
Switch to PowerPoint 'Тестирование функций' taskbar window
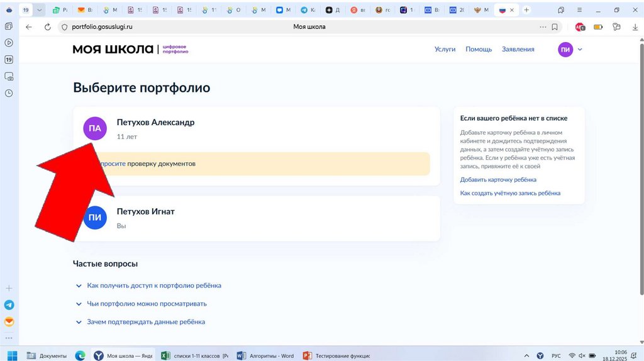pos(337,356)
